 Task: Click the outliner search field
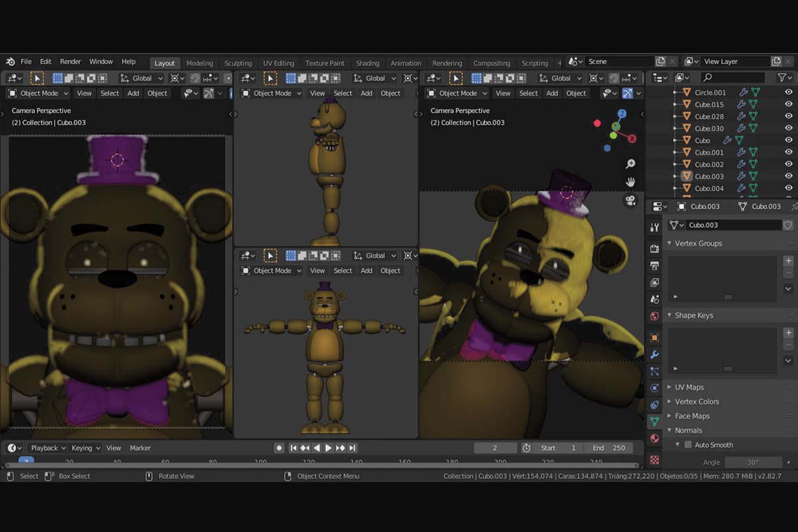[734, 78]
